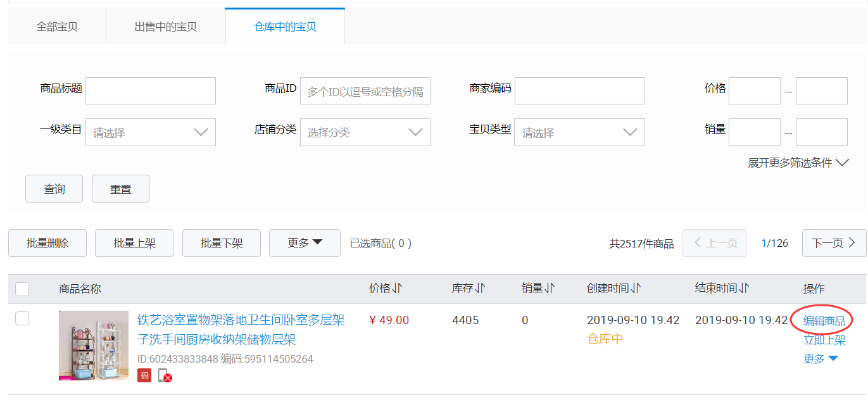Sort by 结束时间 using its sort icon
868x400 pixels.
click(743, 289)
